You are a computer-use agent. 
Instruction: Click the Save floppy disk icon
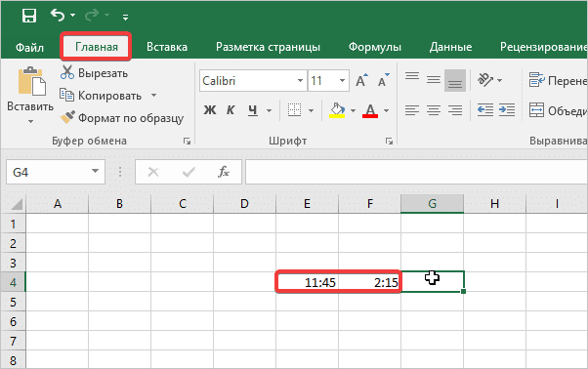29,16
